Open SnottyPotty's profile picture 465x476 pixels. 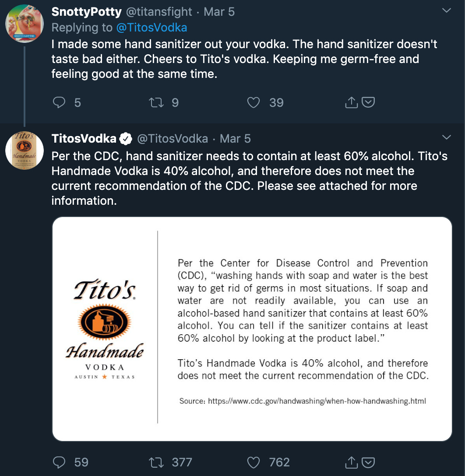[25, 24]
